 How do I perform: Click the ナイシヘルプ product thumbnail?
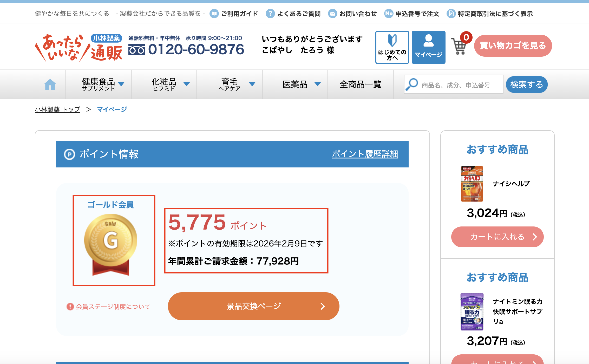(x=472, y=184)
